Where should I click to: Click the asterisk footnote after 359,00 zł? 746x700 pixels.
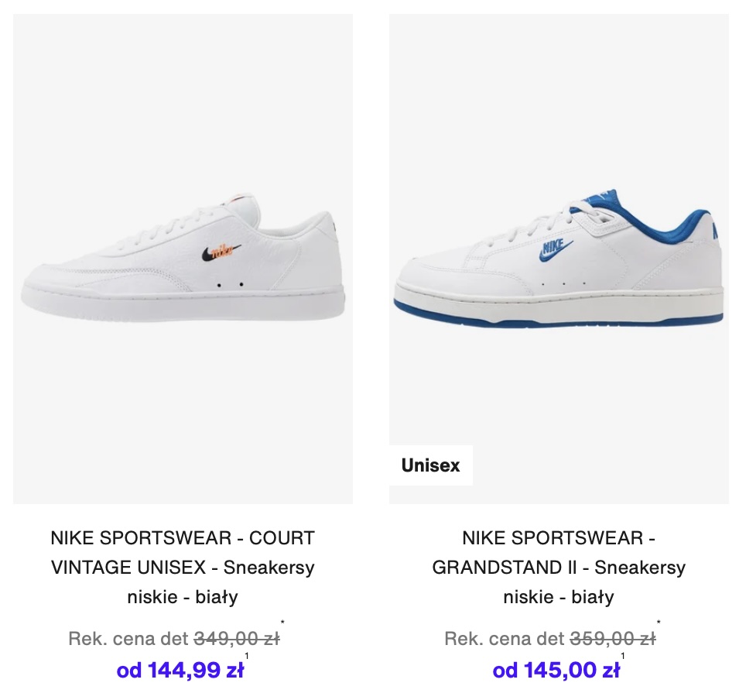point(659,623)
